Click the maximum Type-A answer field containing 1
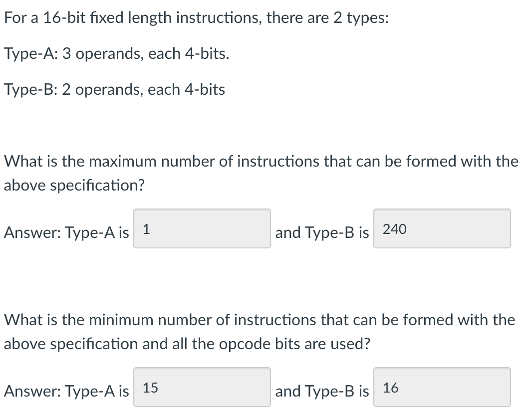The width and height of the screenshot is (527, 420). point(202,228)
